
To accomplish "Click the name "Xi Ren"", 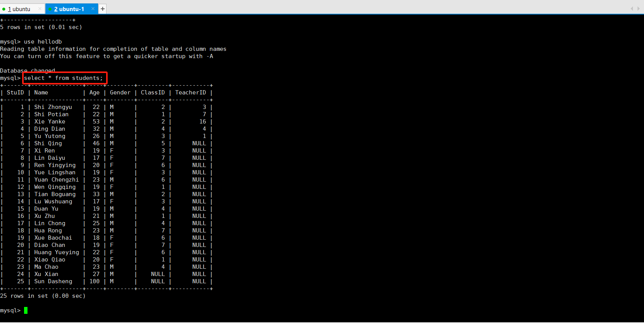I will [45, 151].
